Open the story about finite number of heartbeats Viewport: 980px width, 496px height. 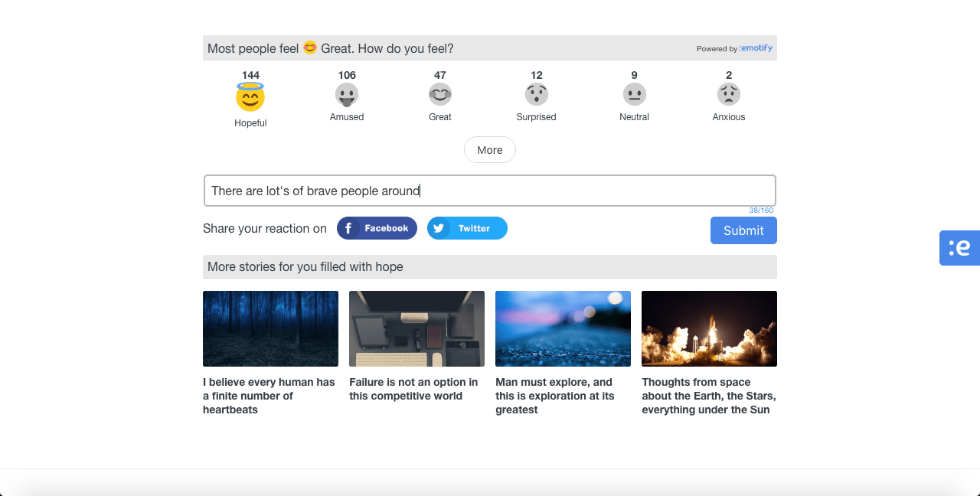point(270,328)
